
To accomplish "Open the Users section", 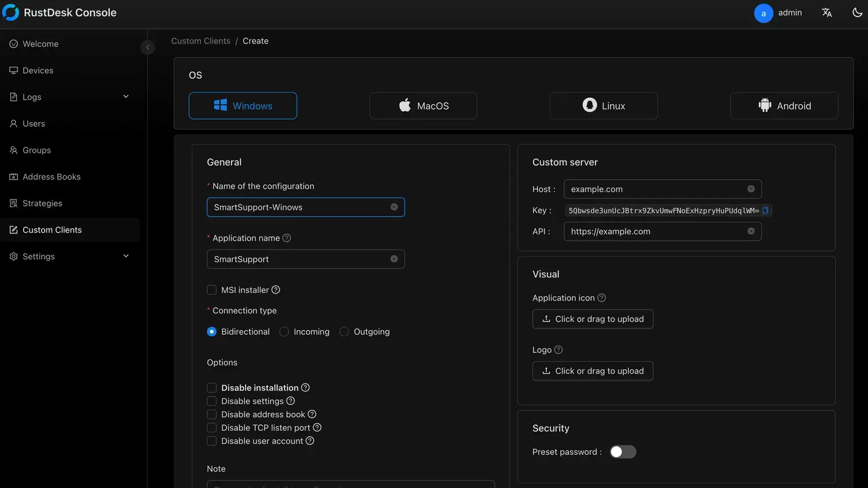I will tap(34, 123).
